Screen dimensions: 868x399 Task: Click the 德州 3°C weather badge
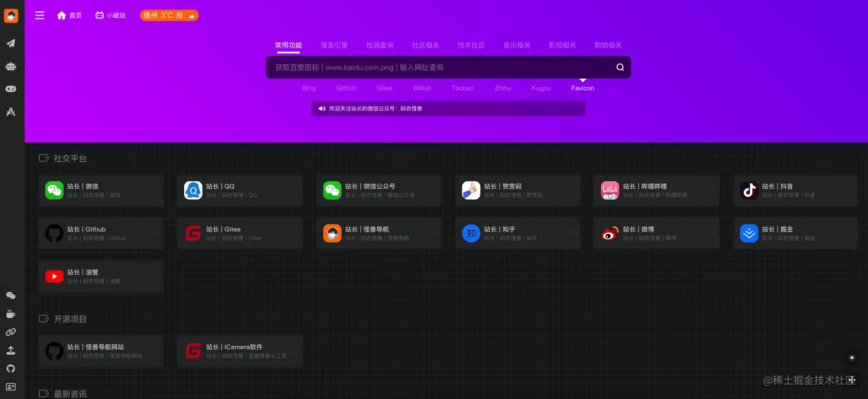169,16
